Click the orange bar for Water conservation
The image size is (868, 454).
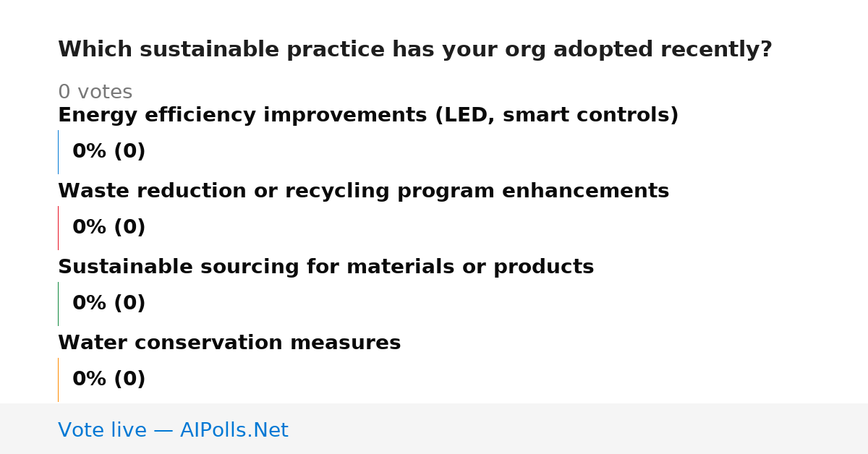pyautogui.click(x=58, y=380)
